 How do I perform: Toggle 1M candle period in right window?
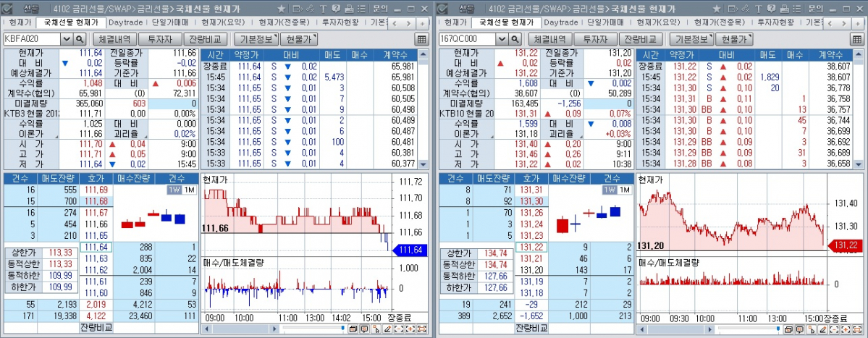pyautogui.click(x=624, y=190)
